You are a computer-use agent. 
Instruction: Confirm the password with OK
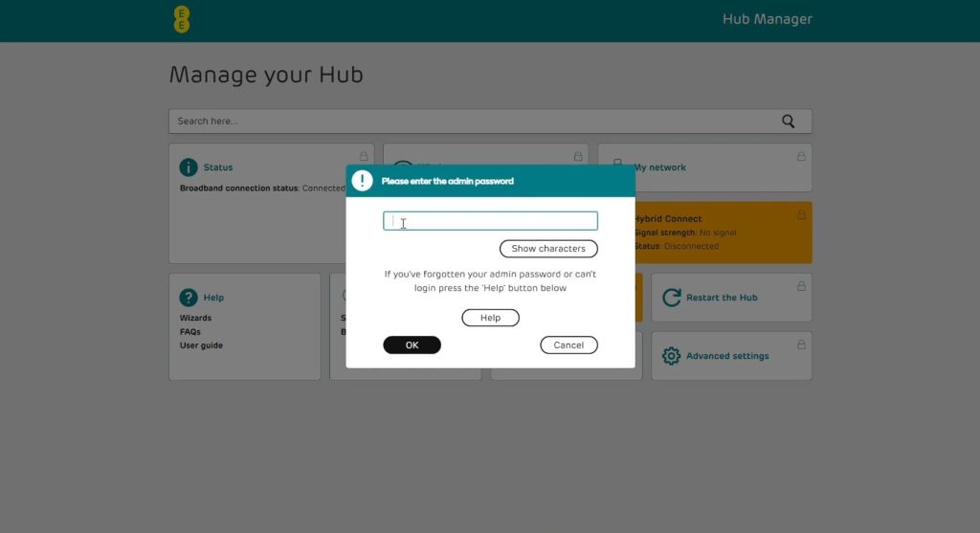click(x=412, y=344)
